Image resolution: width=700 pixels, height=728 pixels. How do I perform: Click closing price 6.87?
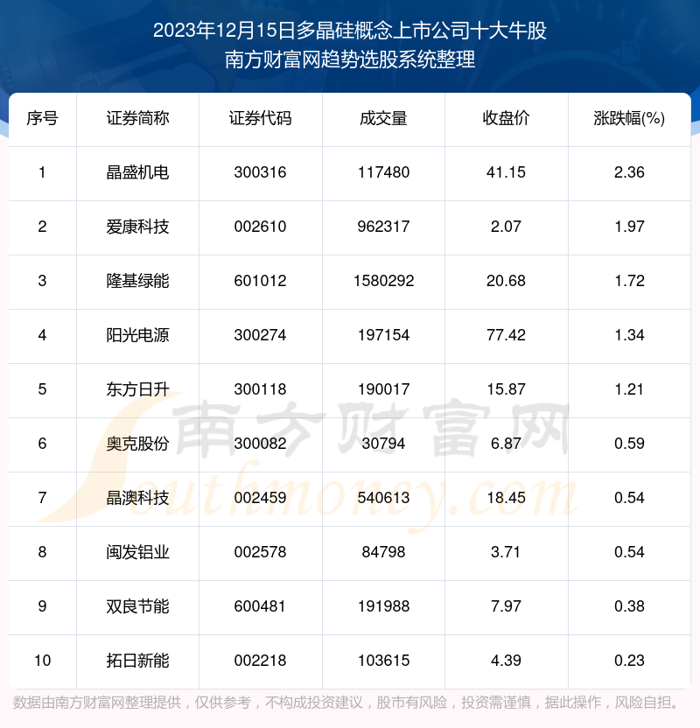pos(506,444)
